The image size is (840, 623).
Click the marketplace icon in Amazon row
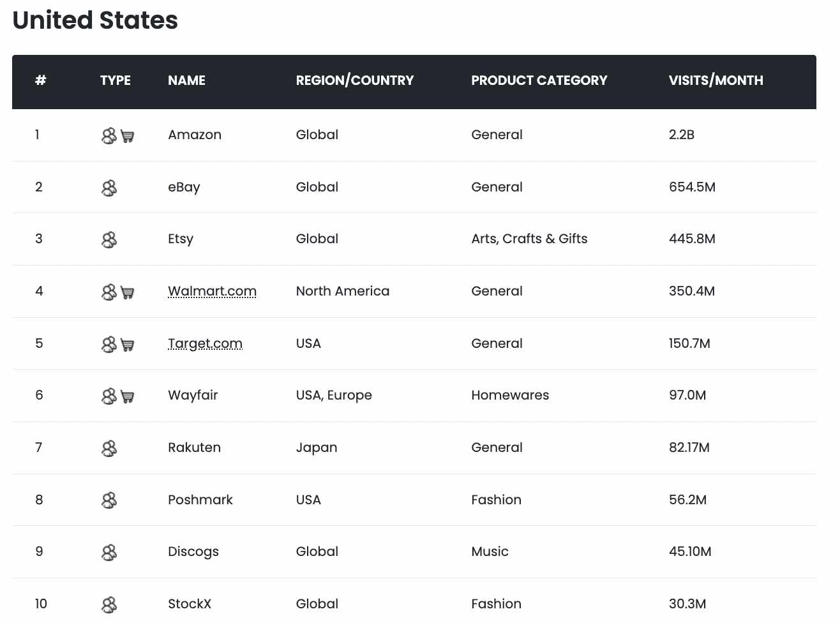109,135
